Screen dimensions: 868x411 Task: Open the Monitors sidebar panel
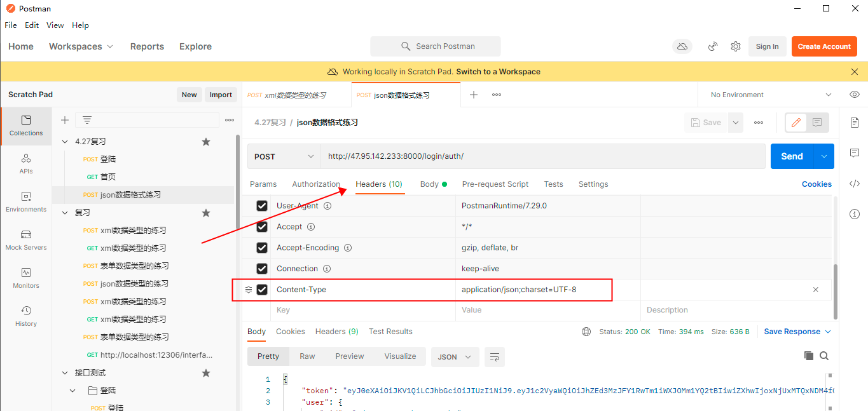pyautogui.click(x=26, y=278)
